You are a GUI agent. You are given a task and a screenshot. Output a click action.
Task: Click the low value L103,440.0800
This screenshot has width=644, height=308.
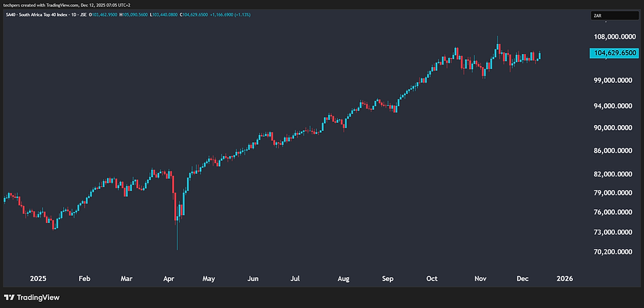164,14
